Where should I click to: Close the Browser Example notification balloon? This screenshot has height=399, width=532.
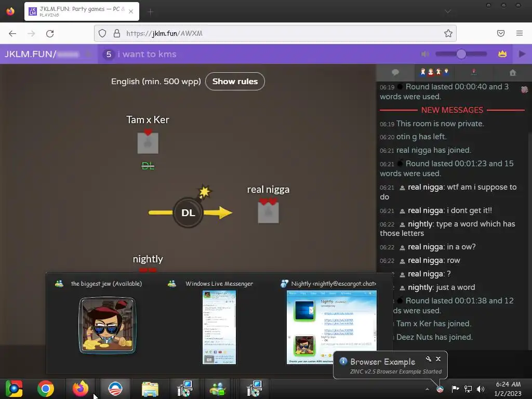pyautogui.click(x=438, y=358)
